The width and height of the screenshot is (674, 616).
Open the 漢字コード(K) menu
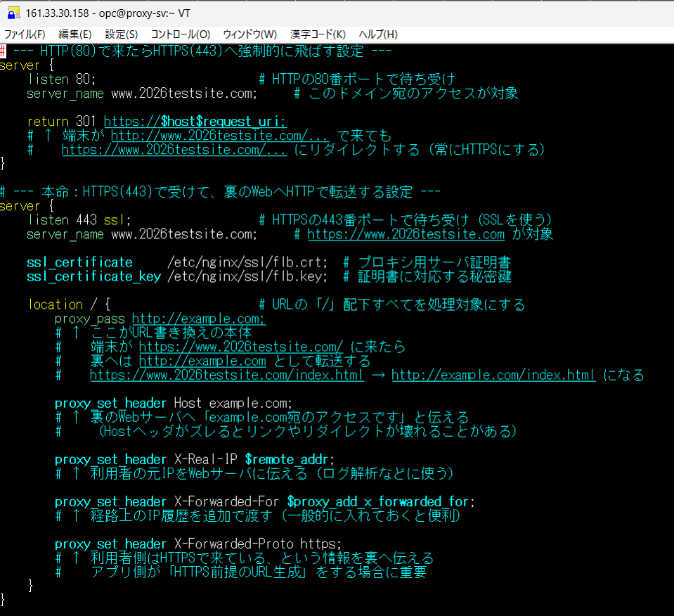click(318, 34)
